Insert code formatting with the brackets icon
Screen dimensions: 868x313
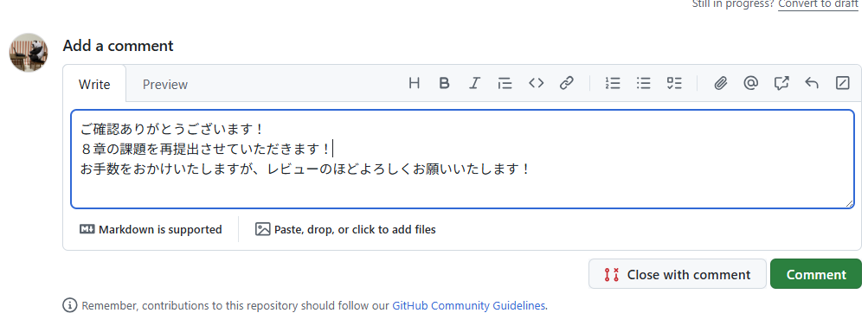point(536,84)
